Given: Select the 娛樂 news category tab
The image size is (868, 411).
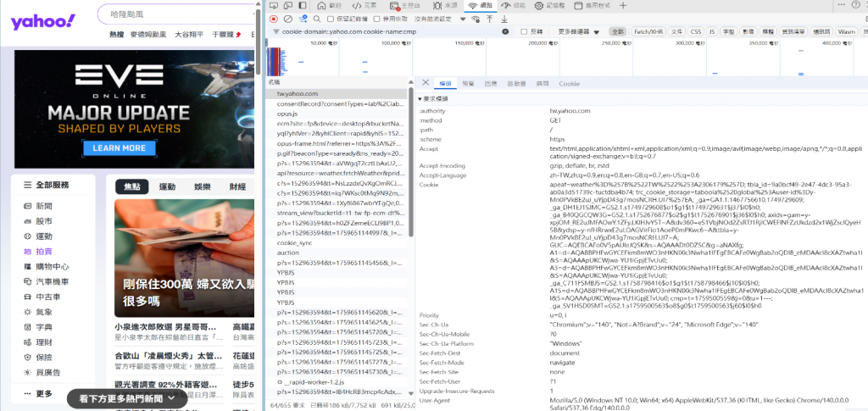Looking at the screenshot, I should click(203, 187).
